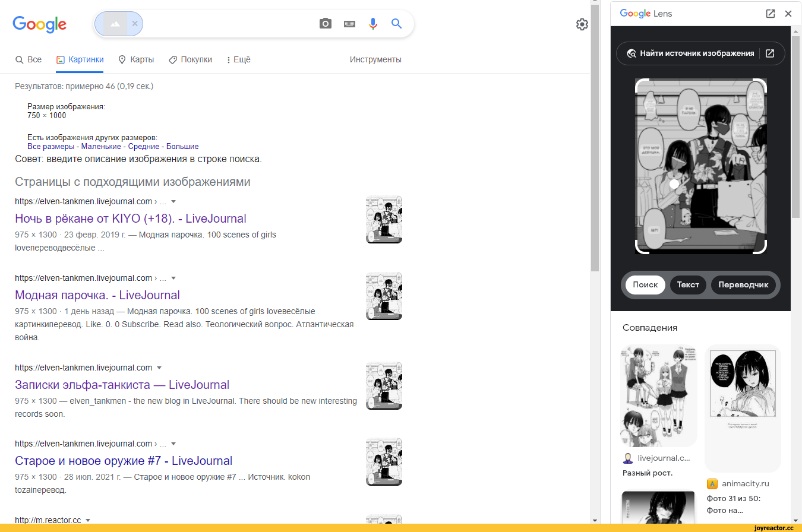The width and height of the screenshot is (802, 532).
Task: Open thumbnail of Старое и новое оружие result
Action: (x=384, y=461)
